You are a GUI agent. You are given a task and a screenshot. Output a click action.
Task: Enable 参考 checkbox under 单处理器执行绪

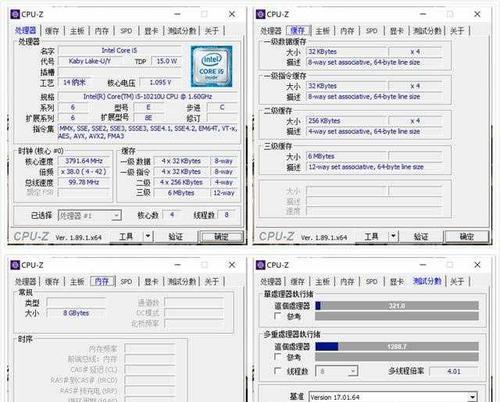(277, 316)
